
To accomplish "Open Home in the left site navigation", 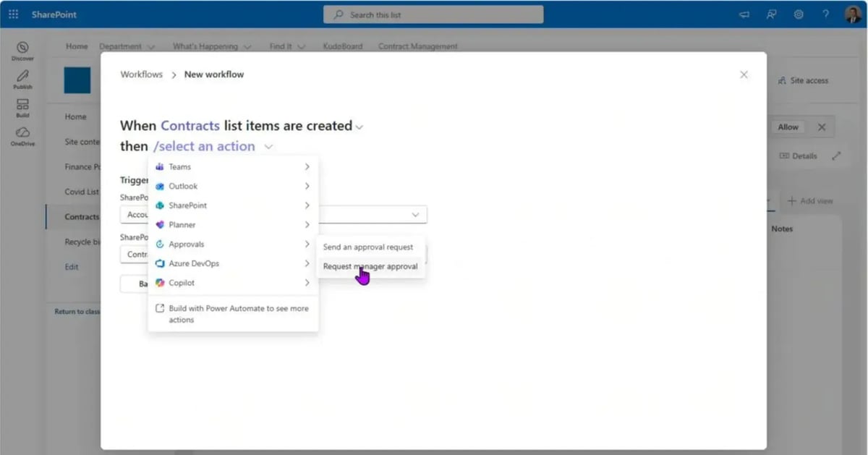I will (75, 116).
